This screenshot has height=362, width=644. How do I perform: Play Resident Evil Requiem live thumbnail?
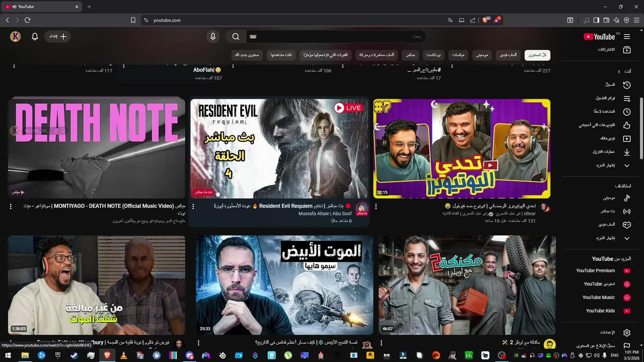[279, 148]
